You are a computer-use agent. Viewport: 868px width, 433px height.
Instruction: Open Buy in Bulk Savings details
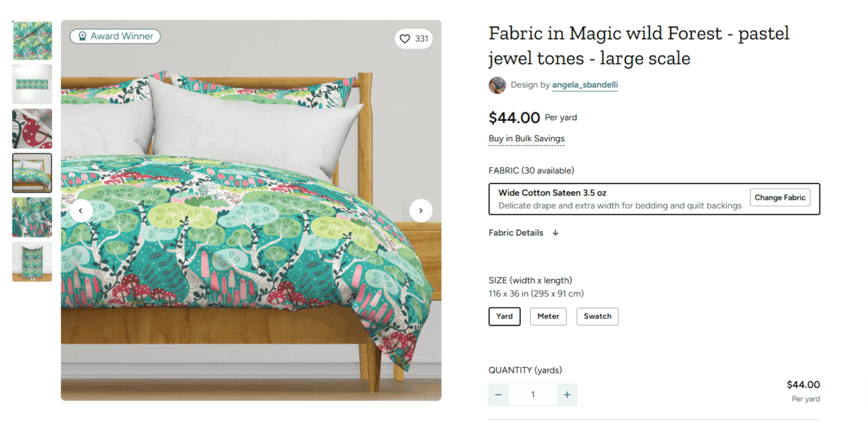527,139
